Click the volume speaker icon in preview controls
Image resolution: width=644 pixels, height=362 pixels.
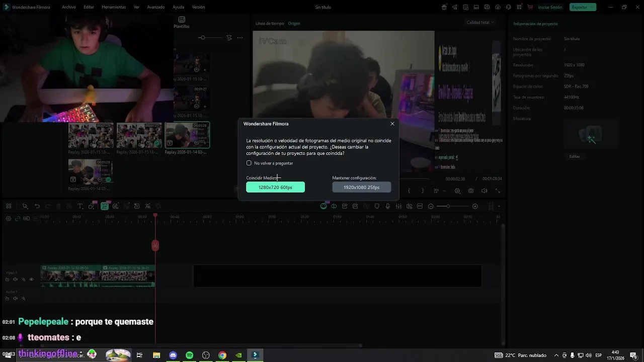pos(484,191)
